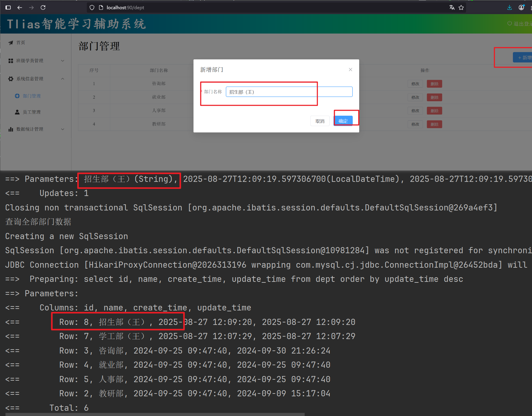The height and width of the screenshot is (416, 532).
Task: Select 员工管理 in the sidebar
Action: [31, 112]
